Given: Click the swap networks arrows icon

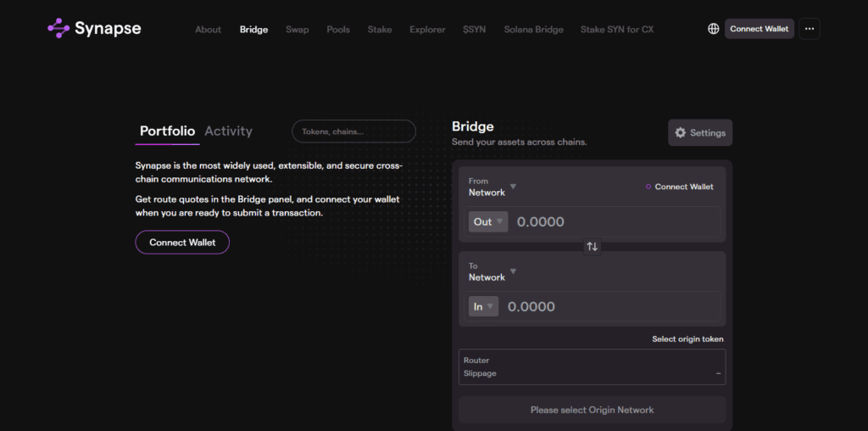Looking at the screenshot, I should [x=593, y=246].
